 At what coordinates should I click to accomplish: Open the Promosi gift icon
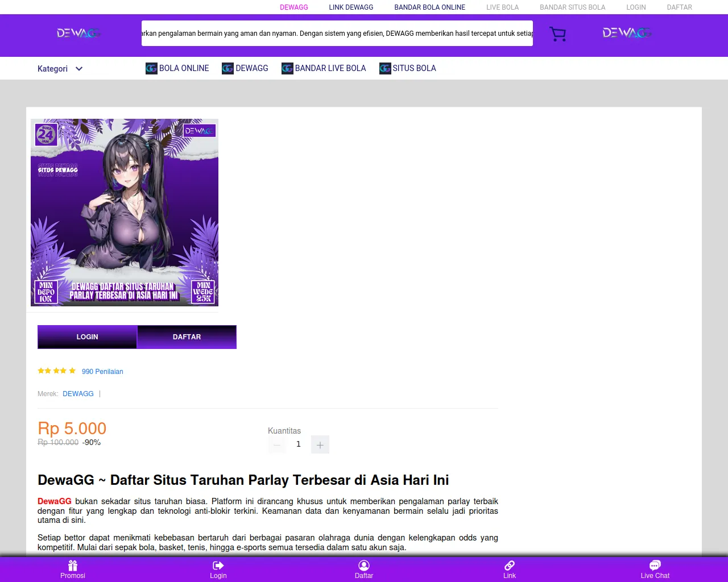(73, 566)
